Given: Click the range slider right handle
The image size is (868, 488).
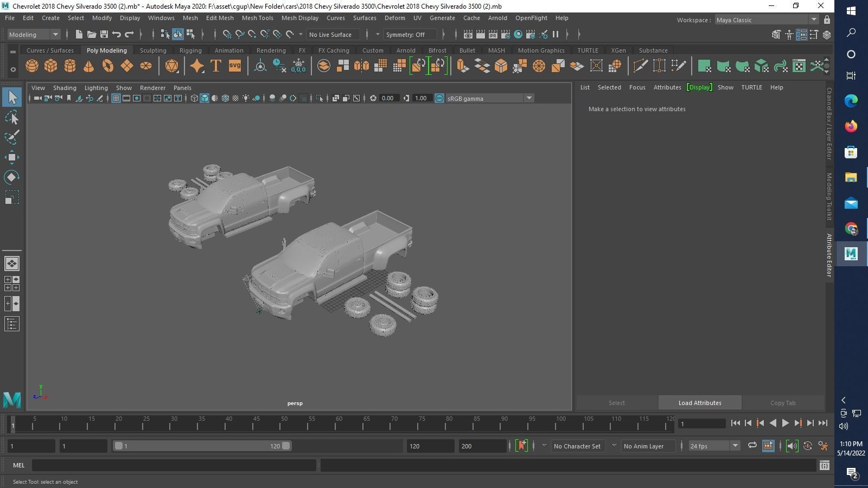Looking at the screenshot, I should click(x=286, y=446).
